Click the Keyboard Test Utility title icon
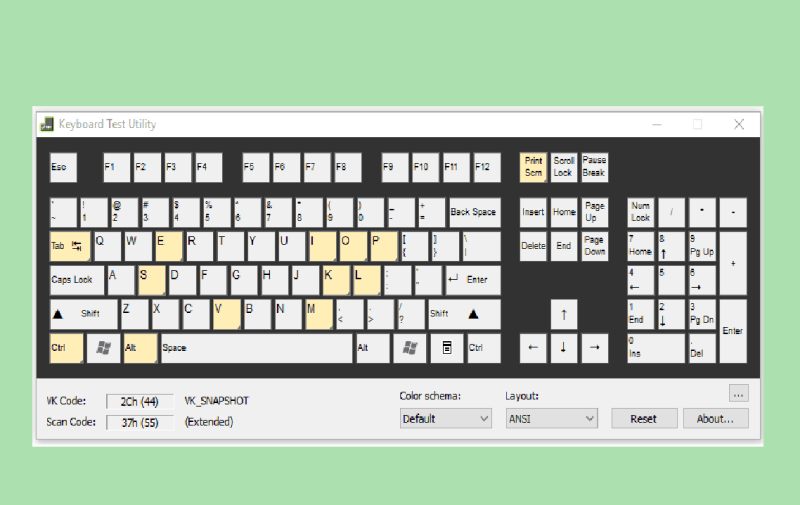This screenshot has width=800, height=505. tap(47, 124)
